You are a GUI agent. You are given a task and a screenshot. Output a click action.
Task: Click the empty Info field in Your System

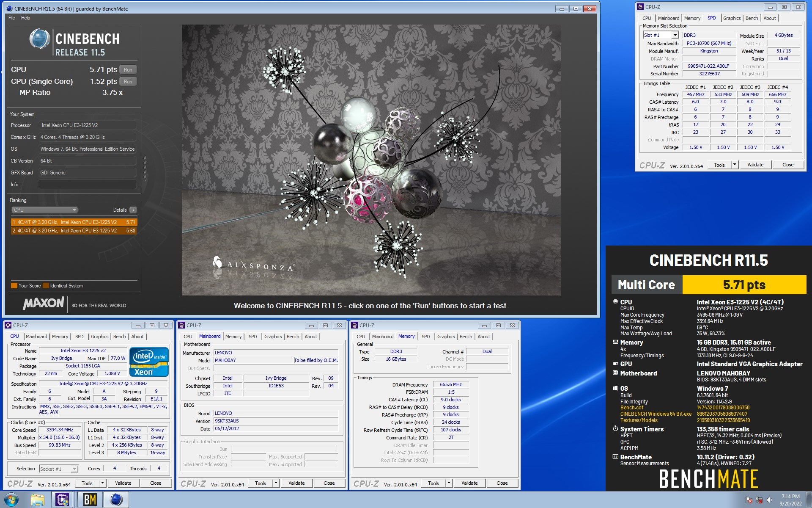coord(88,185)
